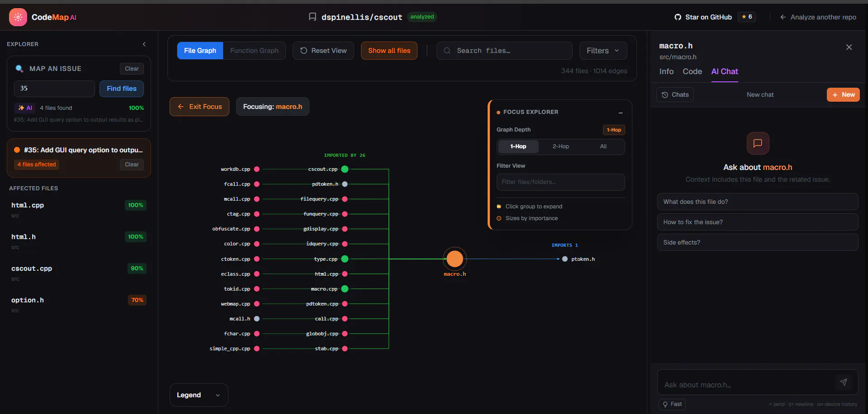Viewport: 868px width, 414px height.
Task: Click the 4 files affected badge
Action: [37, 165]
